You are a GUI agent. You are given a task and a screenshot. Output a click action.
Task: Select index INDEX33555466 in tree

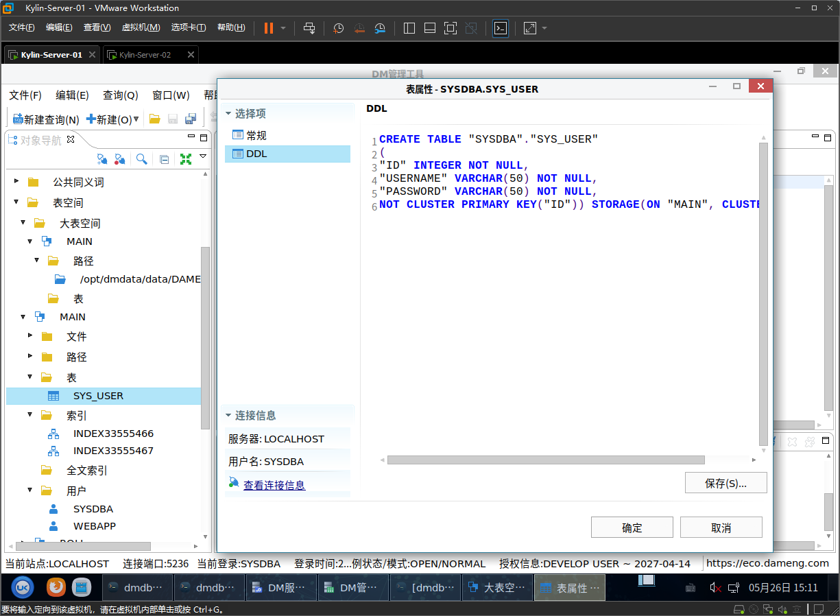pos(113,434)
